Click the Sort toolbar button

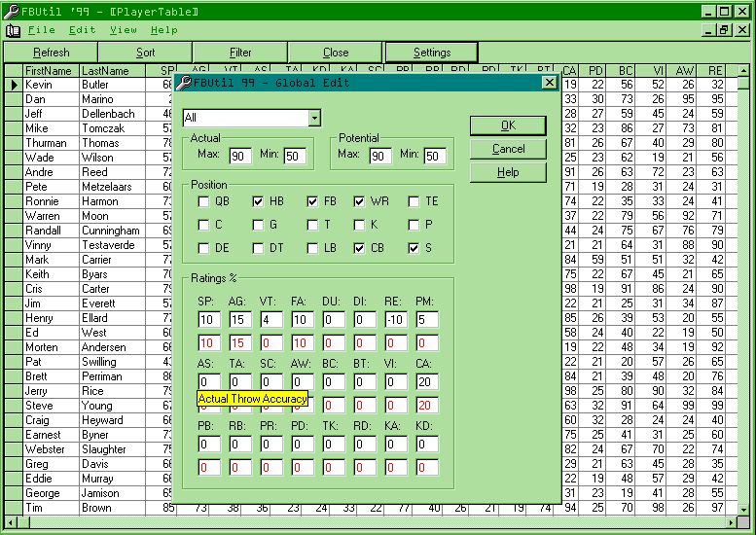145,53
